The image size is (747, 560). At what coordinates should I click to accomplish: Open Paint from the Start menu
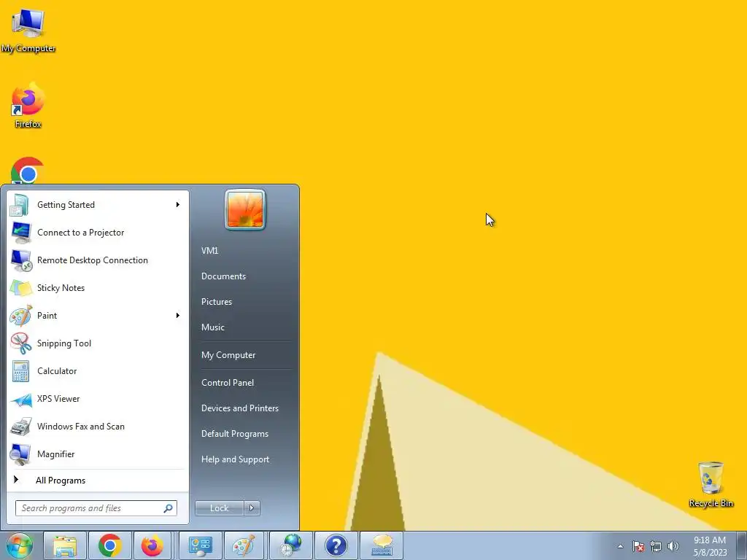[x=97, y=315]
